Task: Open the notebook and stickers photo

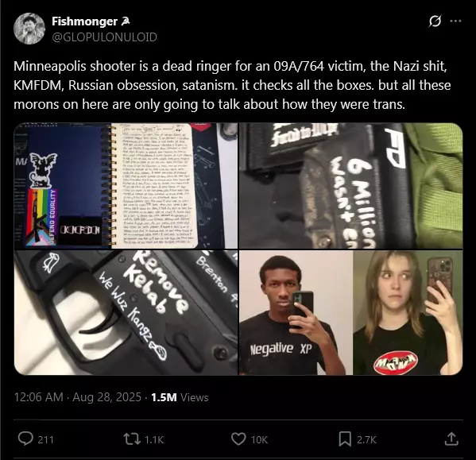Action: (126, 186)
